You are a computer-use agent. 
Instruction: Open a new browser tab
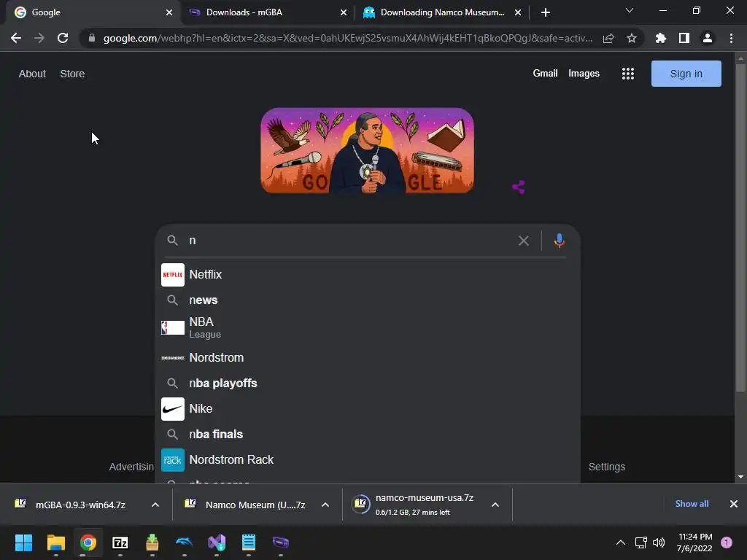[x=546, y=12]
